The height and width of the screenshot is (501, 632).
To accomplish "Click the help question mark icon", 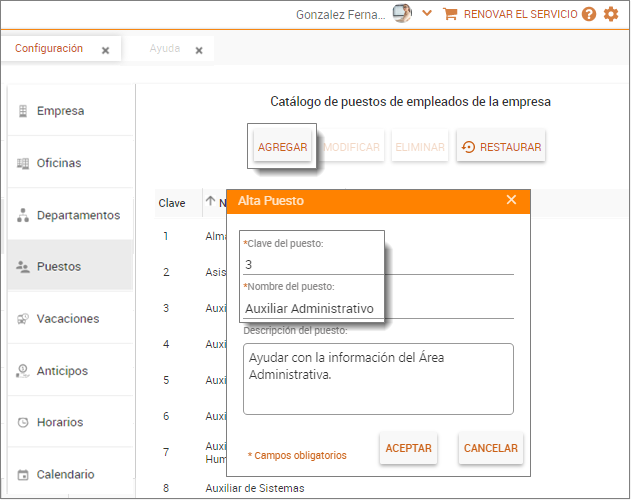I will coord(589,14).
